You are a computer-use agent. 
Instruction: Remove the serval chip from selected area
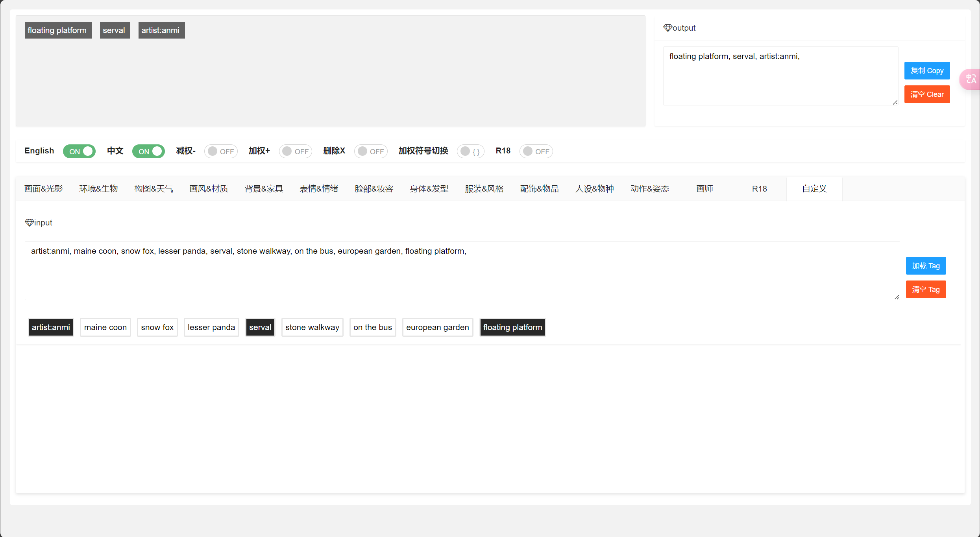pos(114,30)
